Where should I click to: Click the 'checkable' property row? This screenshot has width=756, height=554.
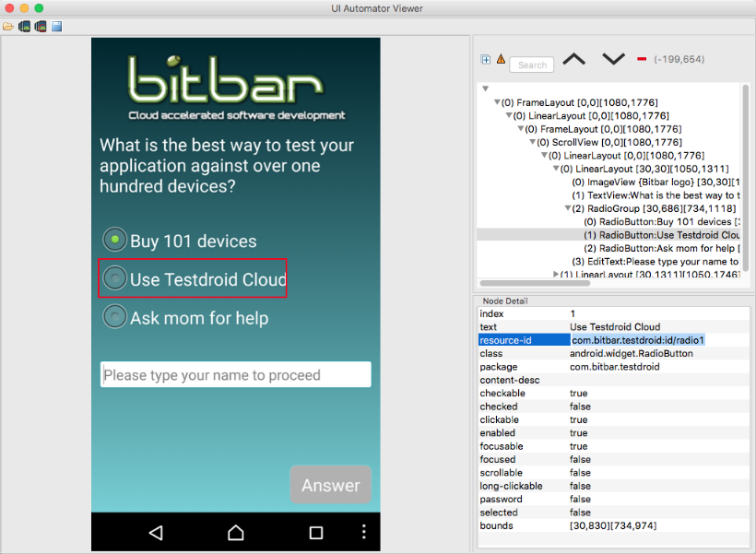point(614,393)
